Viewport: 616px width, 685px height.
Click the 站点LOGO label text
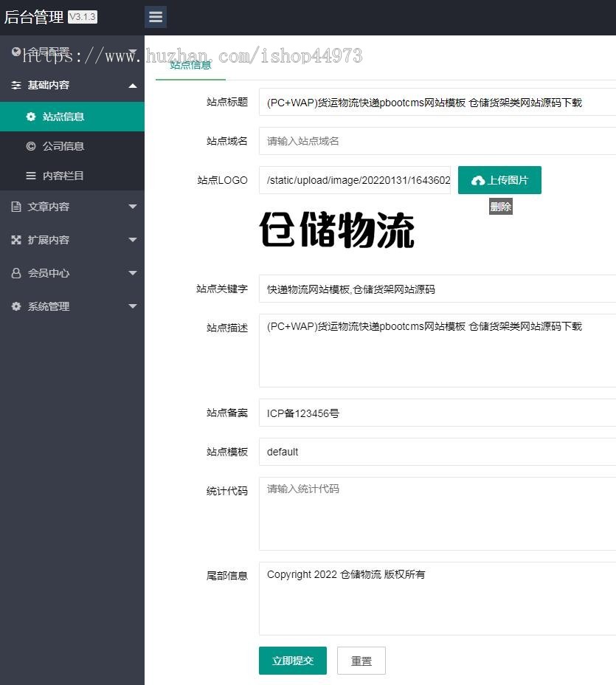click(222, 180)
